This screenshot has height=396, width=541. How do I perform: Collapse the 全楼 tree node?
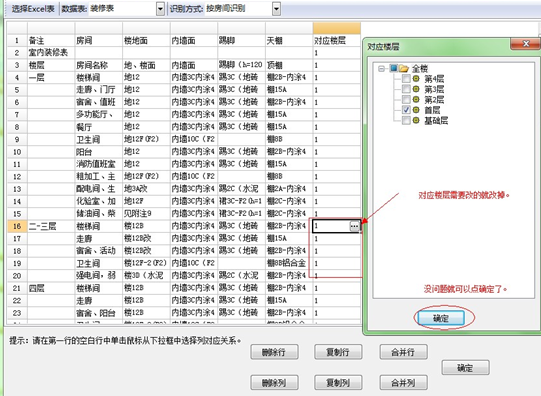(x=381, y=68)
